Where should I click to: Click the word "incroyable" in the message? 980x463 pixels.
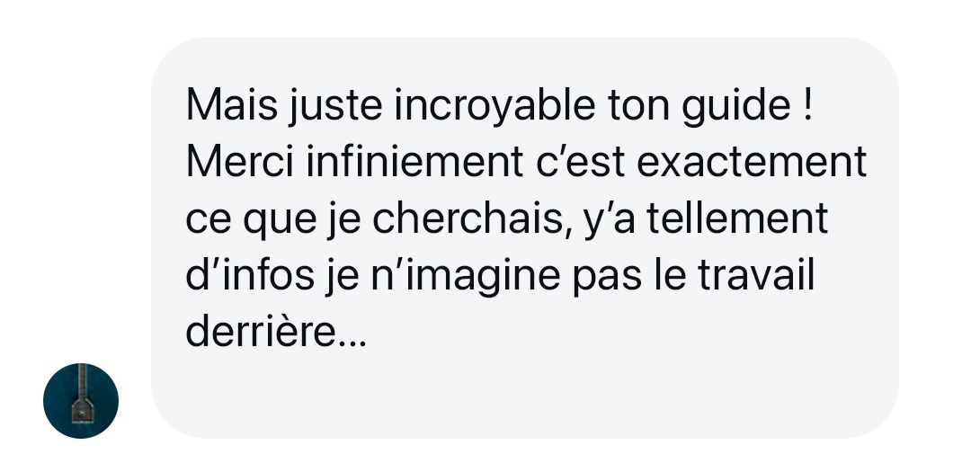[494, 105]
